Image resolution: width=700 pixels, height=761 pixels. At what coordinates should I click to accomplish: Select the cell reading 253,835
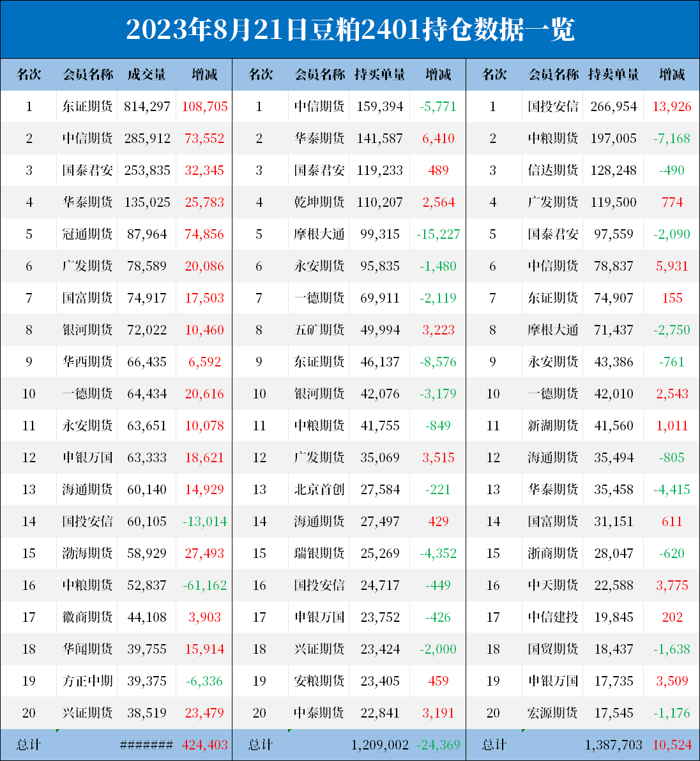tap(147, 170)
